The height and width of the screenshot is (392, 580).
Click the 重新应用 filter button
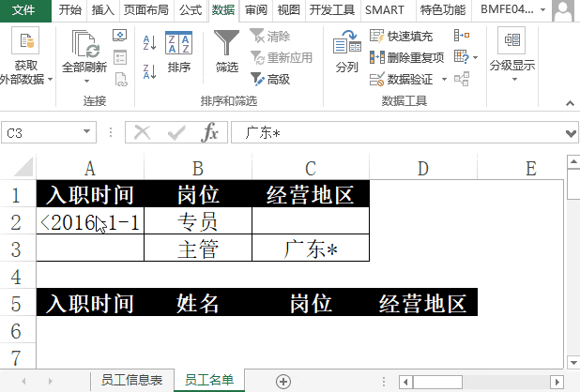282,57
